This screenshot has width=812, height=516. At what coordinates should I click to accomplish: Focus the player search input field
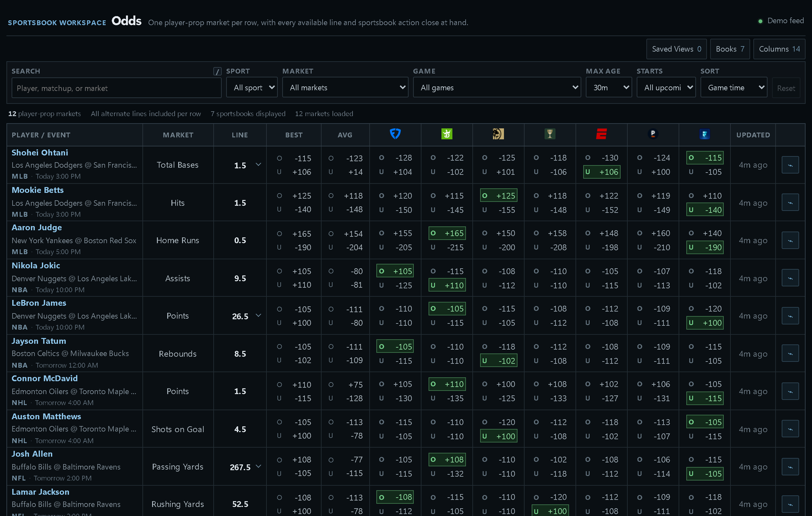coord(116,88)
